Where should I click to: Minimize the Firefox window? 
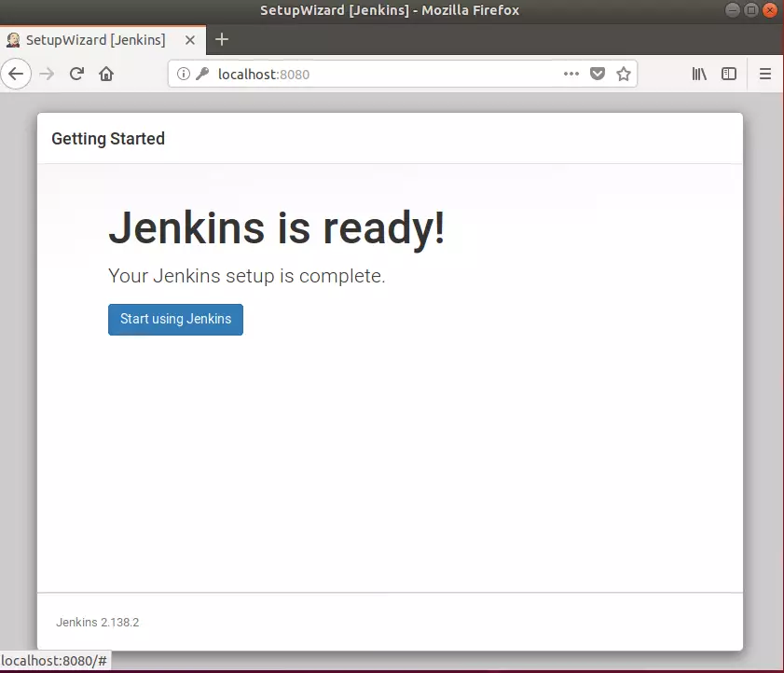pos(733,10)
